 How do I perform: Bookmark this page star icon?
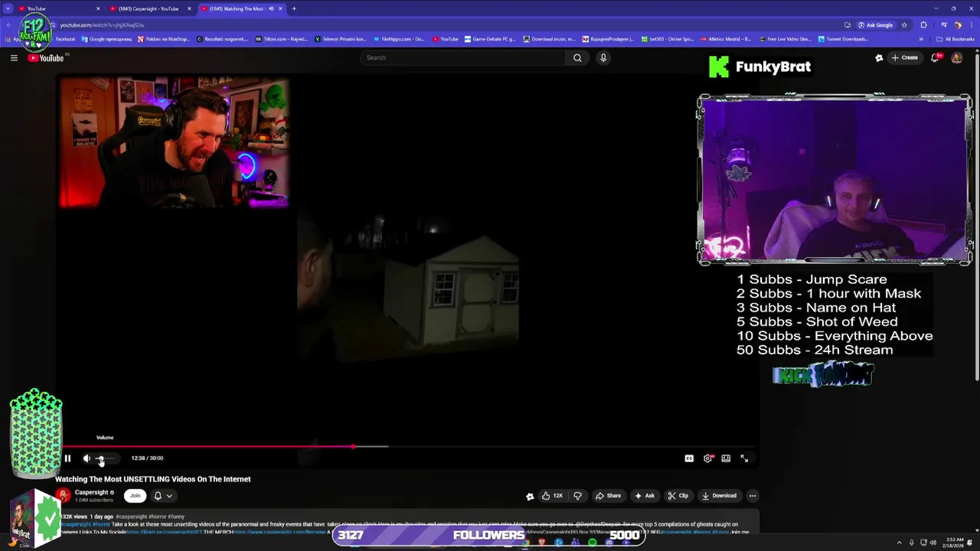[904, 25]
